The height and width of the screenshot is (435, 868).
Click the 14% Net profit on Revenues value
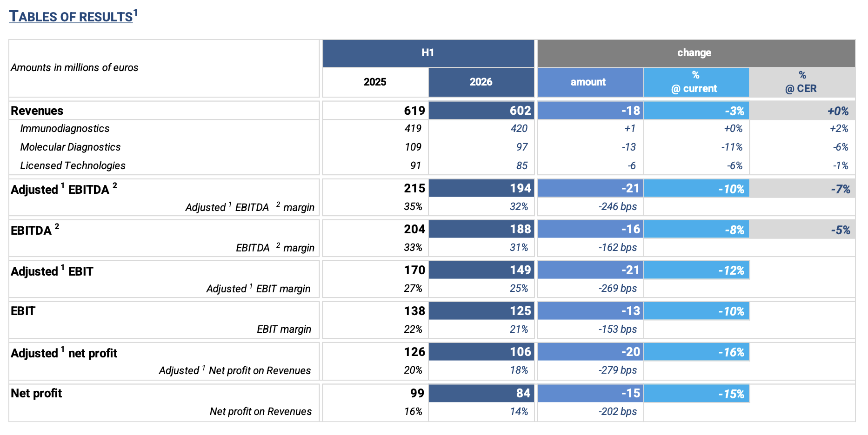519,412
